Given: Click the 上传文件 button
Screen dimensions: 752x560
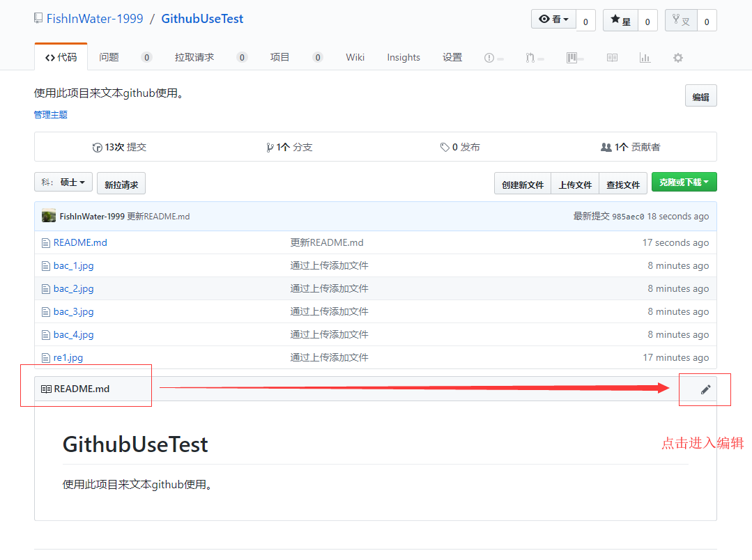Looking at the screenshot, I should point(574,184).
